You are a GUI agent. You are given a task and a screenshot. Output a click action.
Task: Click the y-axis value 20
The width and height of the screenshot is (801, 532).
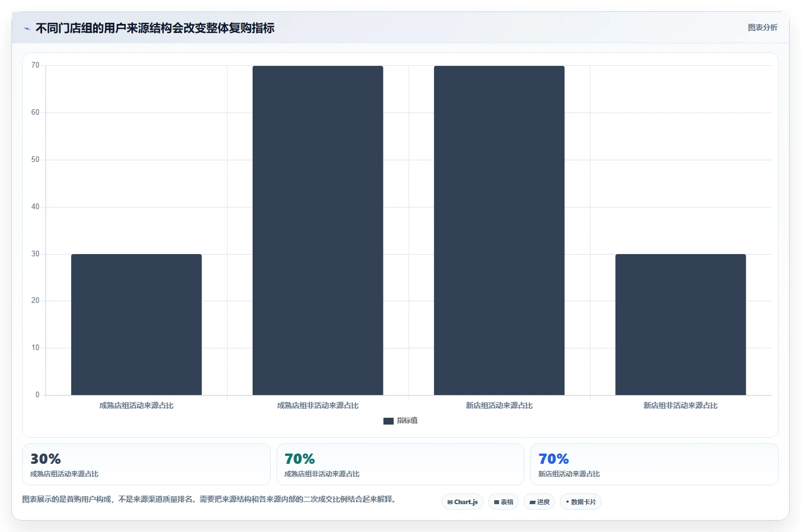[35, 301]
